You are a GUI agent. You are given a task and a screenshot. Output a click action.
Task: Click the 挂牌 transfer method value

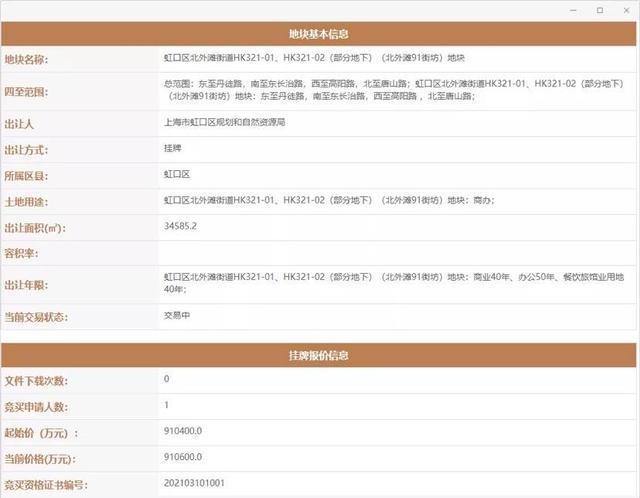click(x=173, y=148)
